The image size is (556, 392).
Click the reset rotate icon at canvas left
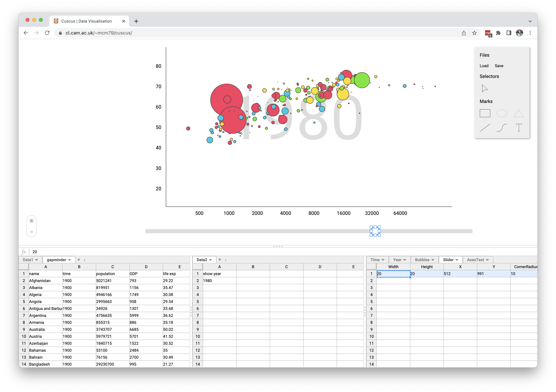[31, 232]
